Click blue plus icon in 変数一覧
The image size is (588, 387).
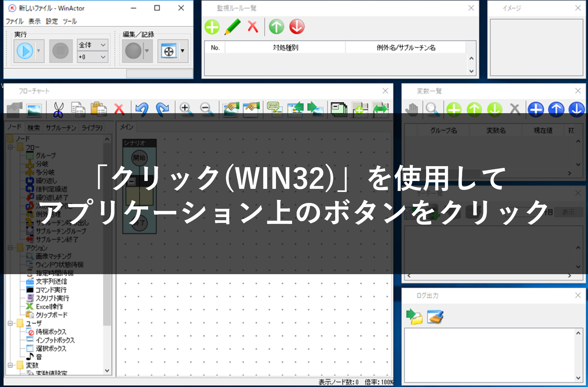(536, 110)
